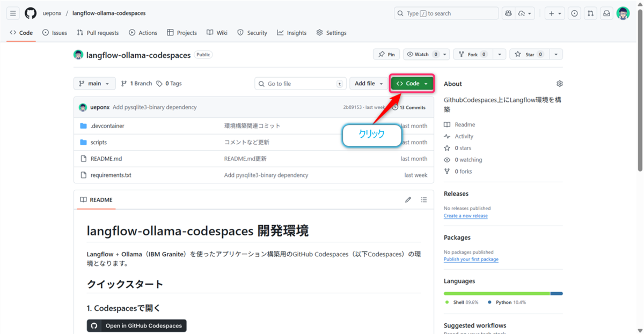The image size is (644, 334).
Task: Open the requirements.txt file name
Action: pyautogui.click(x=111, y=175)
